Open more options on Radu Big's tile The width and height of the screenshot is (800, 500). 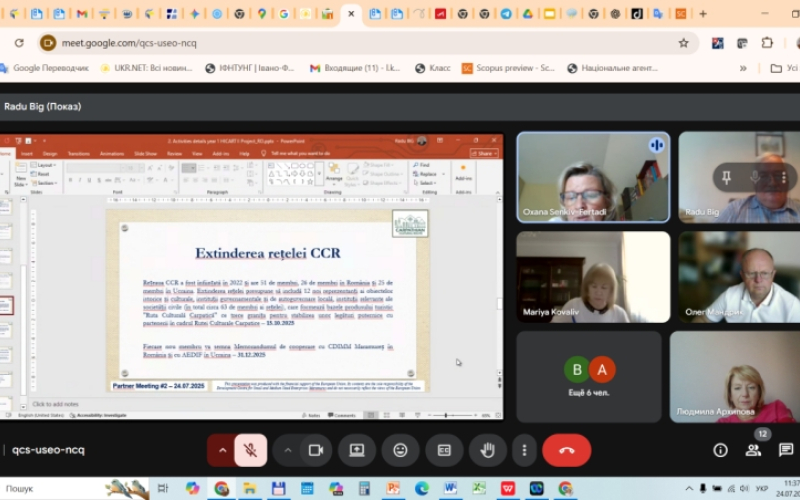(x=783, y=177)
